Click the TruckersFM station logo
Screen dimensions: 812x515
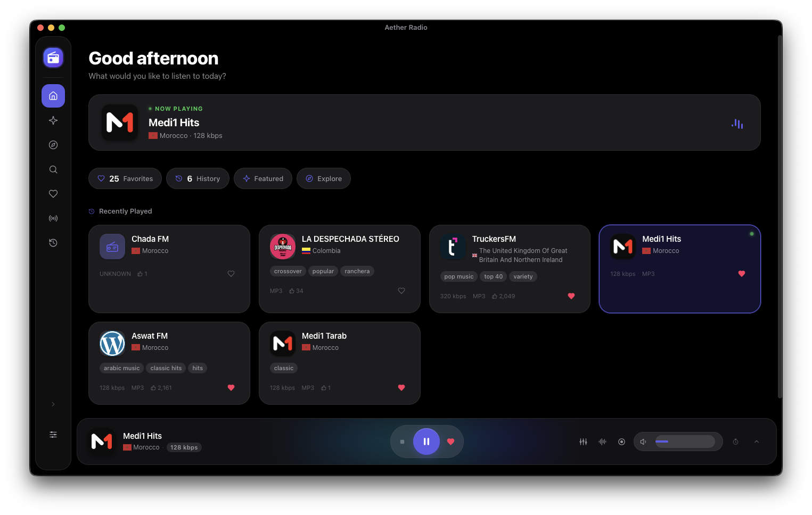453,247
